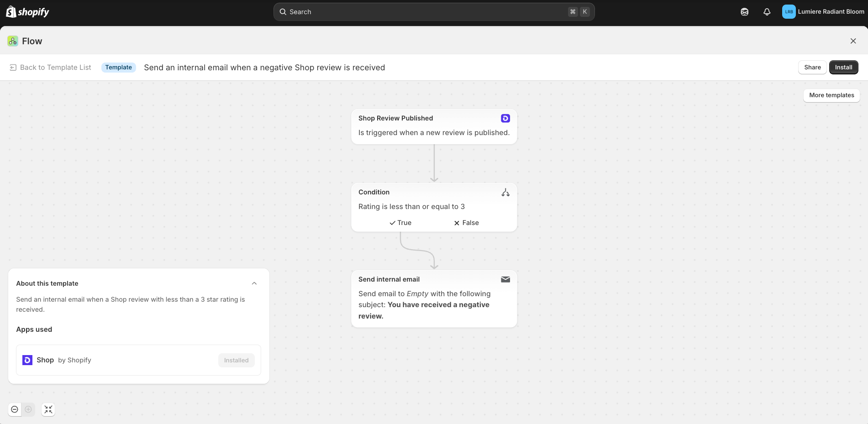This screenshot has width=868, height=424.
Task: Select the Shop Review Published trigger card
Action: click(434, 126)
